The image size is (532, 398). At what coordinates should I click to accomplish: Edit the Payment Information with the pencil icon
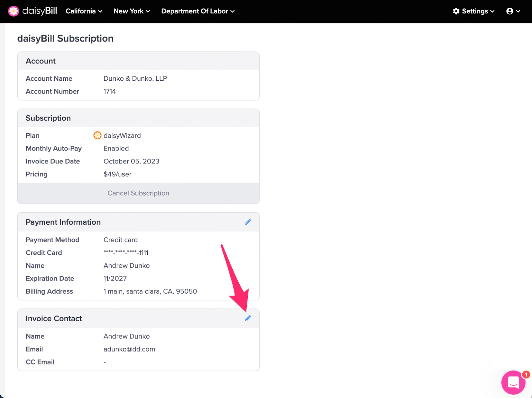pyautogui.click(x=248, y=222)
